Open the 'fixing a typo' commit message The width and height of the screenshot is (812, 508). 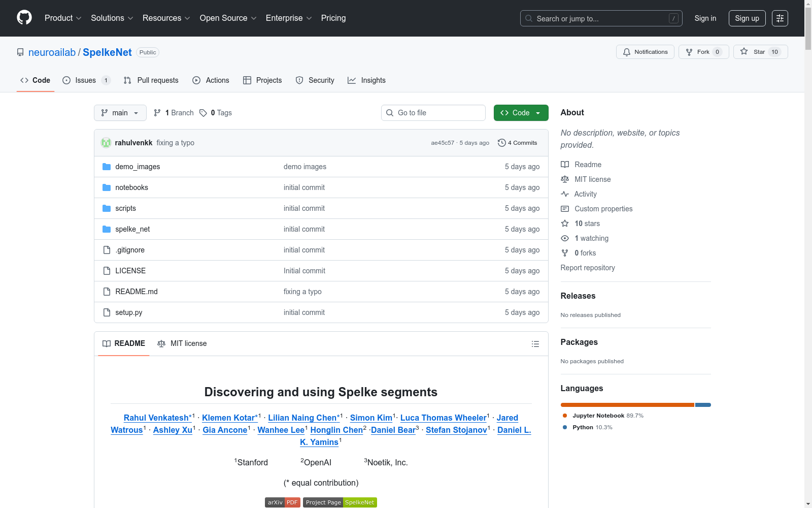[x=175, y=143]
